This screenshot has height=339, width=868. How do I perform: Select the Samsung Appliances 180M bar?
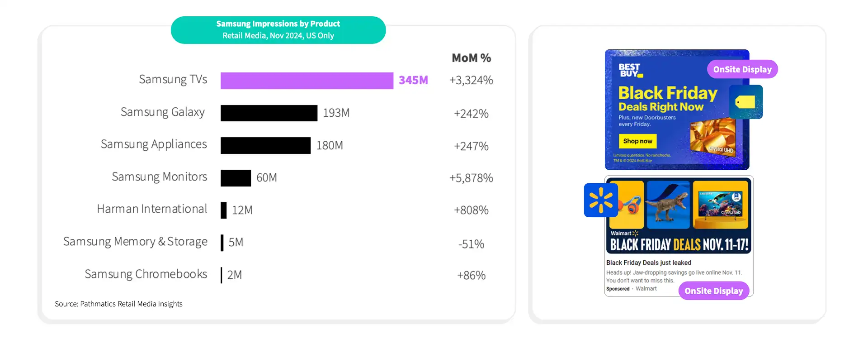265,145
